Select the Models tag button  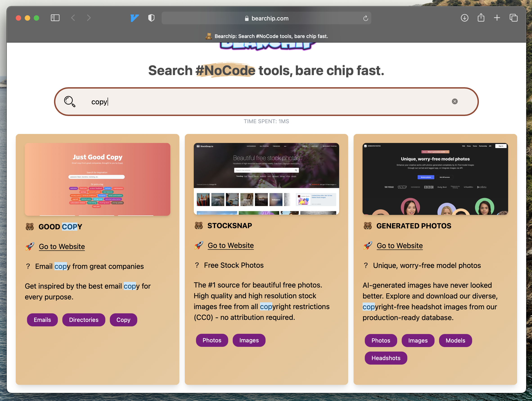tap(455, 341)
